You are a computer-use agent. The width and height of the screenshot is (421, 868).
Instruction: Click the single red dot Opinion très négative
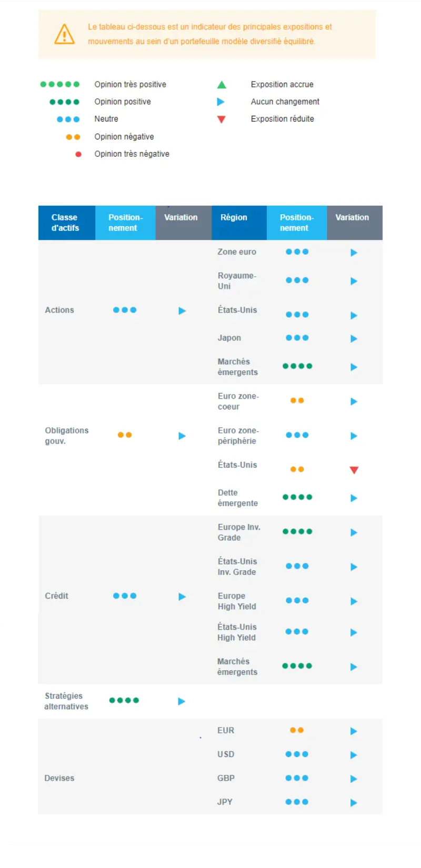pos(78,154)
